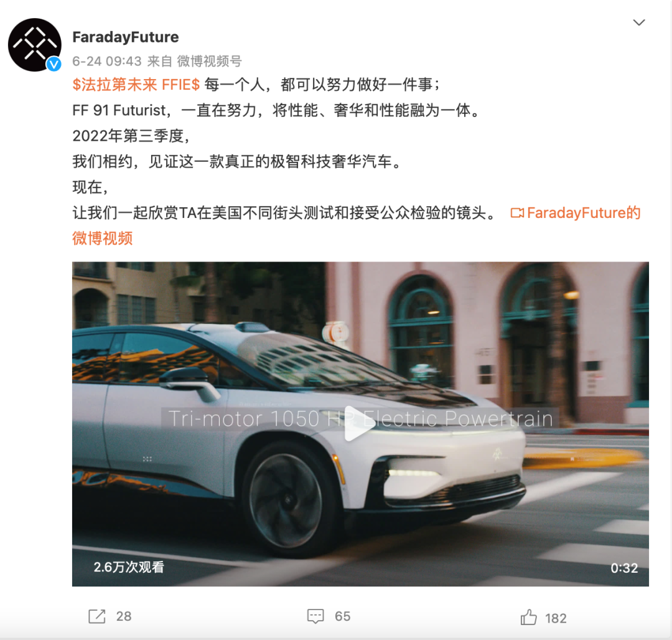
Task: Click the blue verified badge on avatar
Action: click(54, 64)
